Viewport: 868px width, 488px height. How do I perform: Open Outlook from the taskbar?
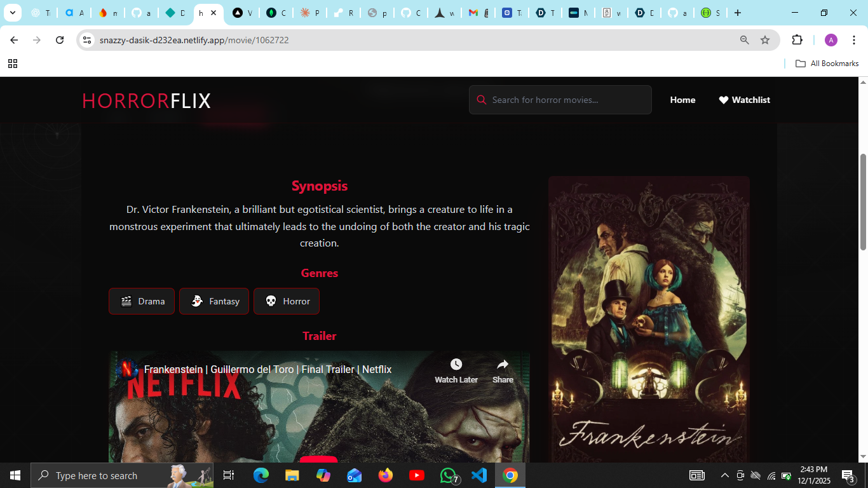tap(355, 475)
